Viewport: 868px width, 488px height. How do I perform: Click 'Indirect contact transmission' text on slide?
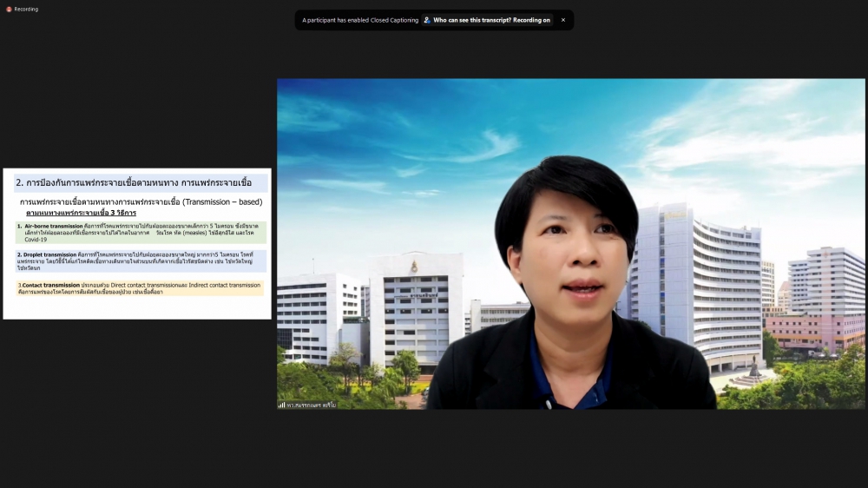[224, 285]
